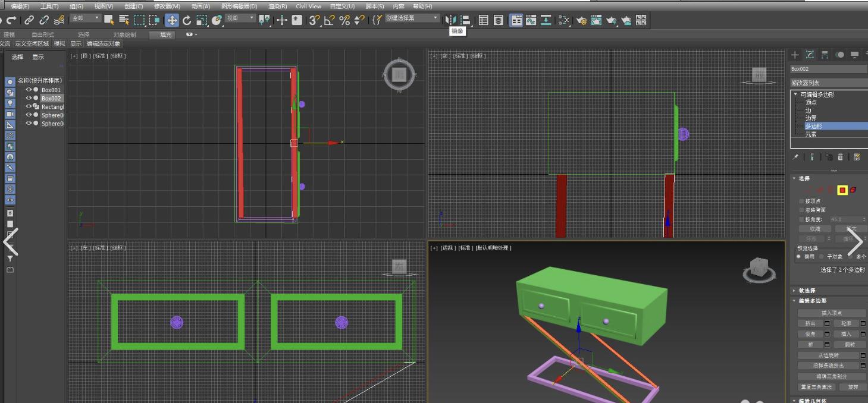Enable the 忽略背面 checkbox
The height and width of the screenshot is (403, 868).
click(x=801, y=210)
